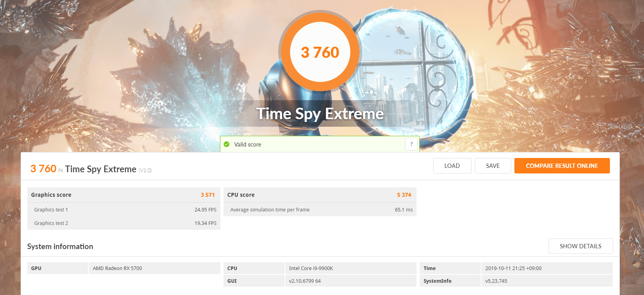
Task: Click the Graphics test 2 row
Action: click(x=124, y=223)
